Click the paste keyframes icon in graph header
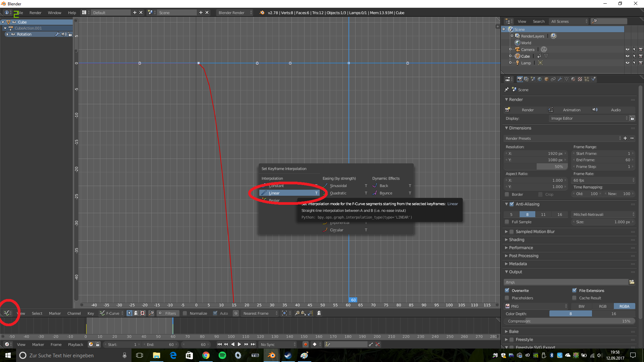This screenshot has height=362, width=644. pyautogui.click(x=304, y=313)
